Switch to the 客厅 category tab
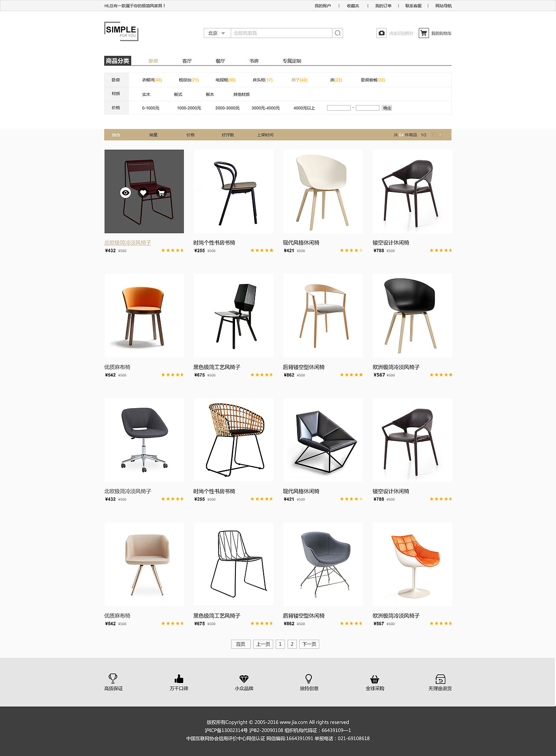Screen dimensions: 556x756 point(187,61)
